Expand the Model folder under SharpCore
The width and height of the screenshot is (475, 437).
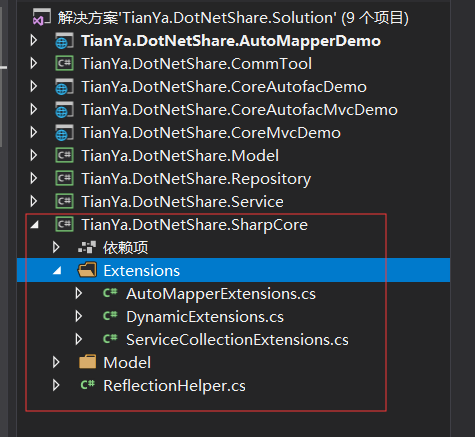click(56, 362)
